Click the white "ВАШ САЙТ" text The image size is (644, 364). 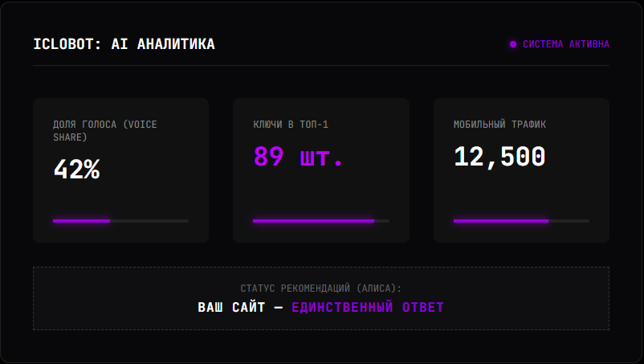pyautogui.click(x=230, y=307)
